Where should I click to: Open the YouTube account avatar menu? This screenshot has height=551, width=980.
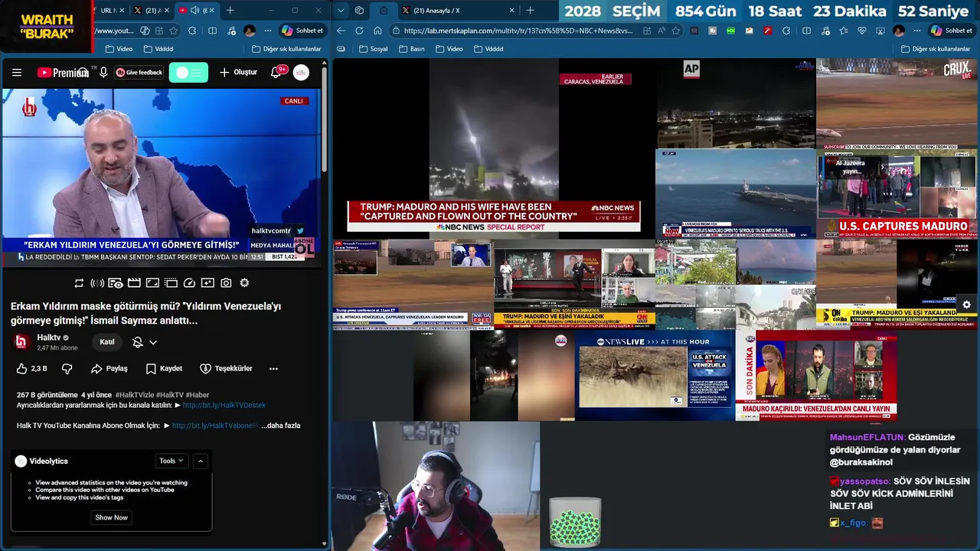click(x=301, y=73)
